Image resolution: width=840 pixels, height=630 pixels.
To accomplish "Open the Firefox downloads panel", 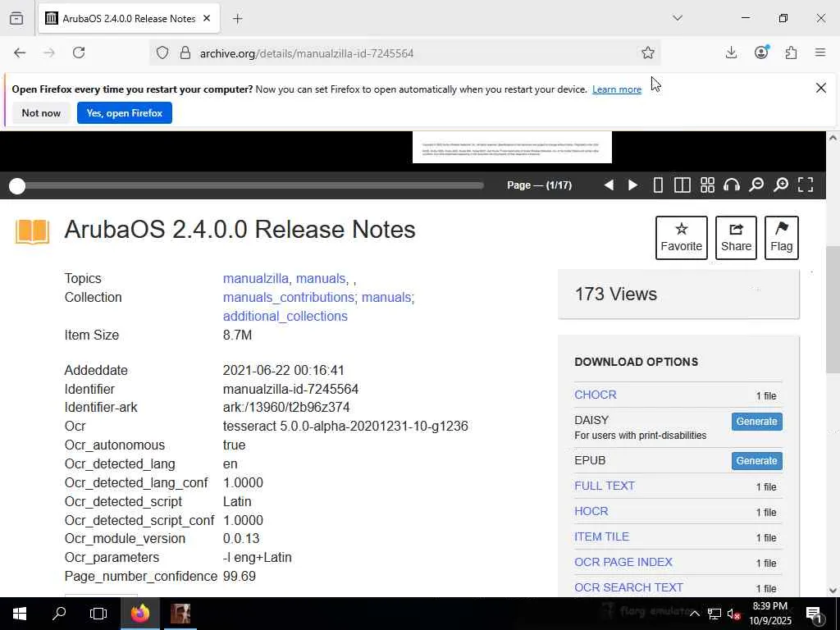I will (731, 52).
